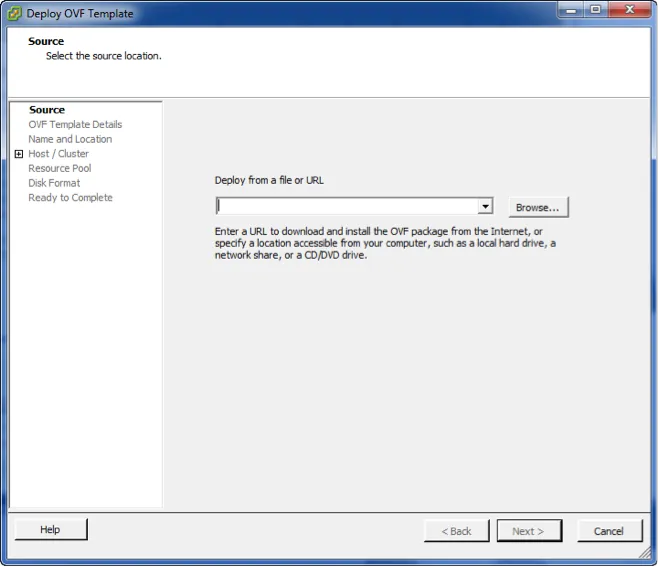Click the resize grip in the window corner
This screenshot has width=658, height=567.
645,553
